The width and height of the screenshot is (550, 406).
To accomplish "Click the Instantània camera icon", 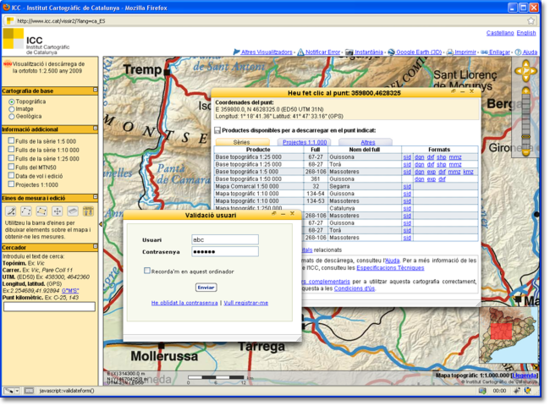I will 349,52.
